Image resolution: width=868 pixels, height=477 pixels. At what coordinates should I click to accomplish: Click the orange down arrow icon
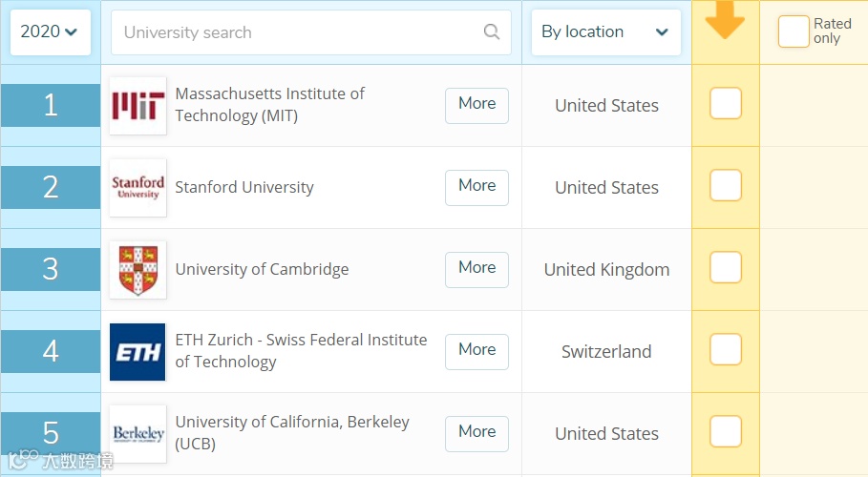(x=725, y=20)
